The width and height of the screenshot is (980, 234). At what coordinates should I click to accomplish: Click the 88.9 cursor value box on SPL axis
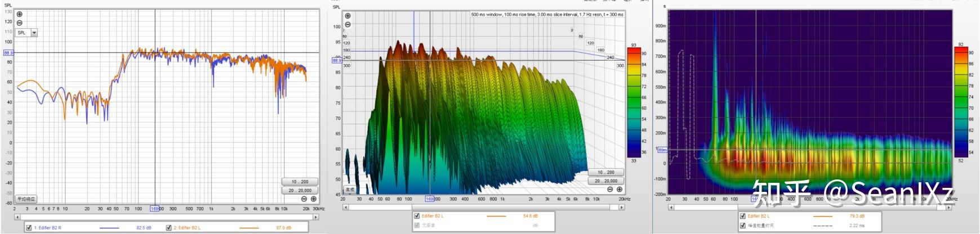click(8, 53)
